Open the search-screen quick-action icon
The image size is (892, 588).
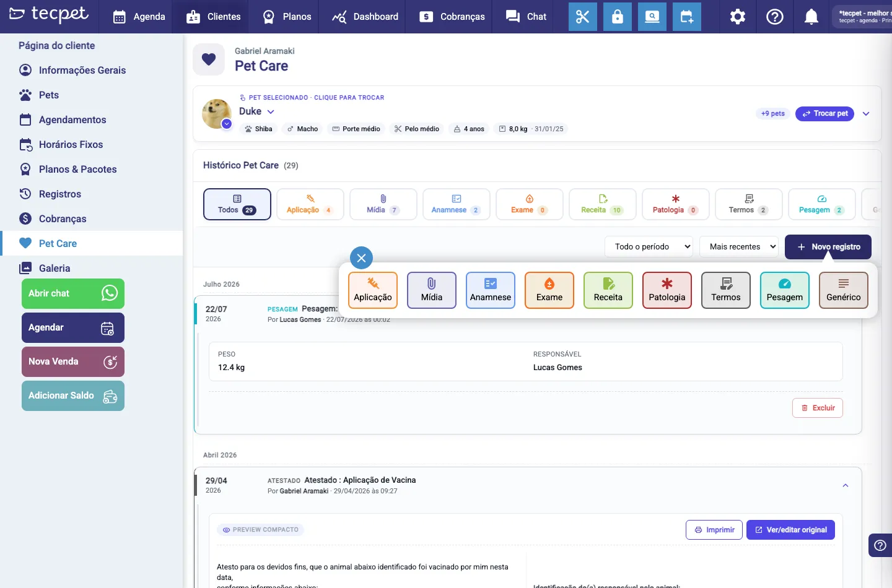652,17
